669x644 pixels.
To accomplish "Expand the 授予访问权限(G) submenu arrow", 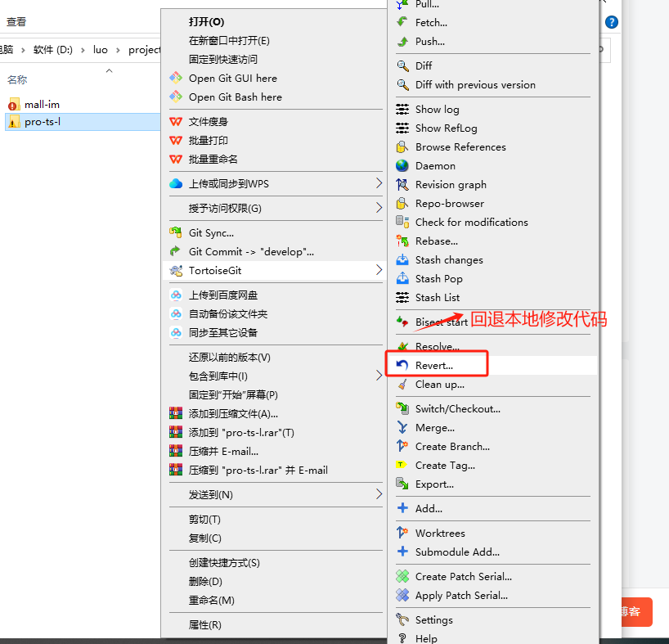I will 379,208.
